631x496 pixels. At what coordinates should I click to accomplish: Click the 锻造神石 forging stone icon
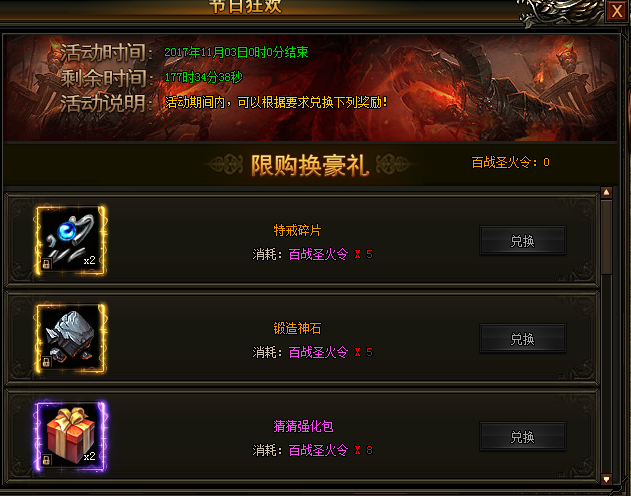pyautogui.click(x=71, y=338)
